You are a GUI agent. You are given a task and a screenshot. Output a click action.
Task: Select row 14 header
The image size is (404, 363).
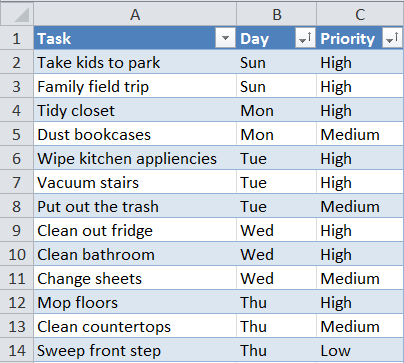click(17, 350)
